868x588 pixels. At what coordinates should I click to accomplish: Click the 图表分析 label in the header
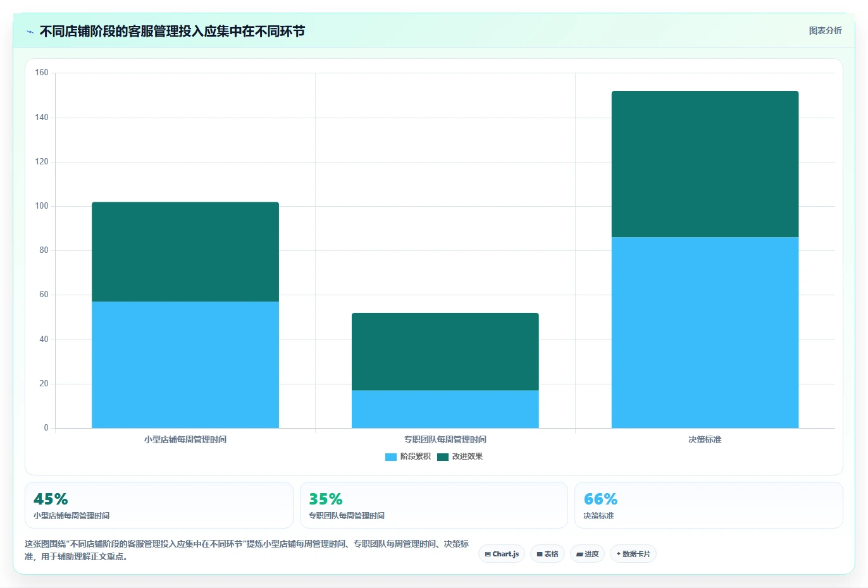(825, 30)
